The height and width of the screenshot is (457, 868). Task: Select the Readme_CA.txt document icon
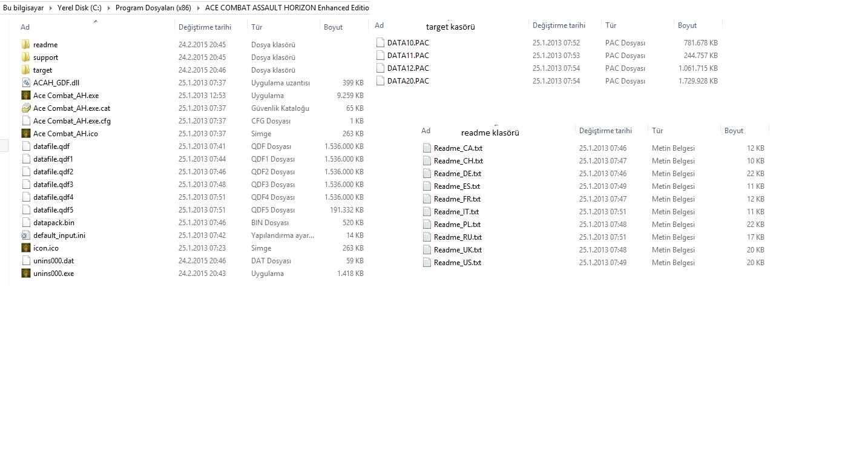pyautogui.click(x=427, y=148)
